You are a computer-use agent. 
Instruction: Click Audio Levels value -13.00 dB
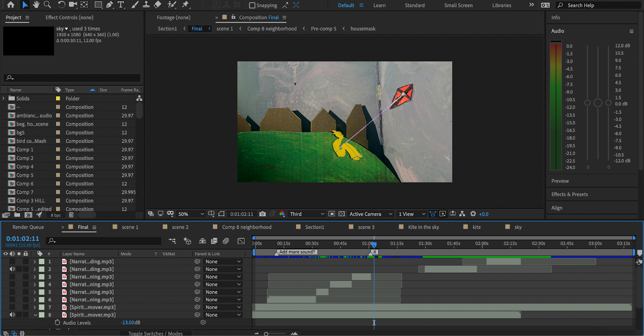[x=130, y=323]
